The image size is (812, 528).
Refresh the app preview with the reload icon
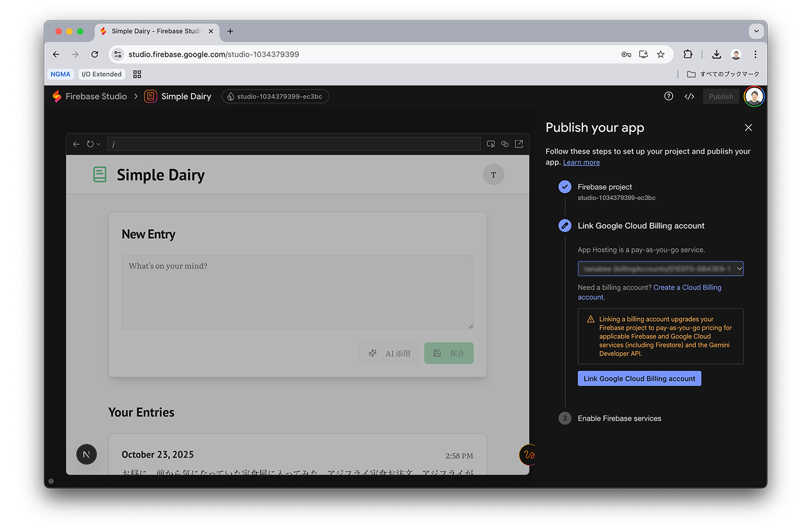(x=89, y=143)
